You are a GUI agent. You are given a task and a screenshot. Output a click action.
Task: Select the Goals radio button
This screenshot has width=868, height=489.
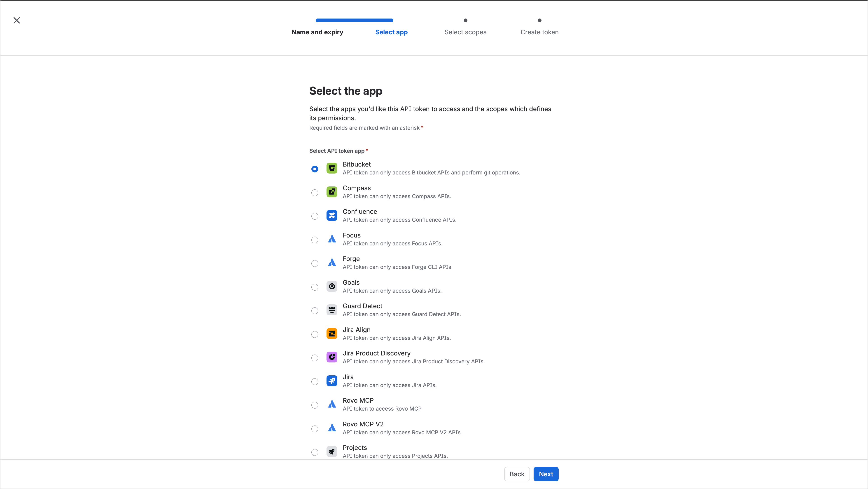(315, 287)
